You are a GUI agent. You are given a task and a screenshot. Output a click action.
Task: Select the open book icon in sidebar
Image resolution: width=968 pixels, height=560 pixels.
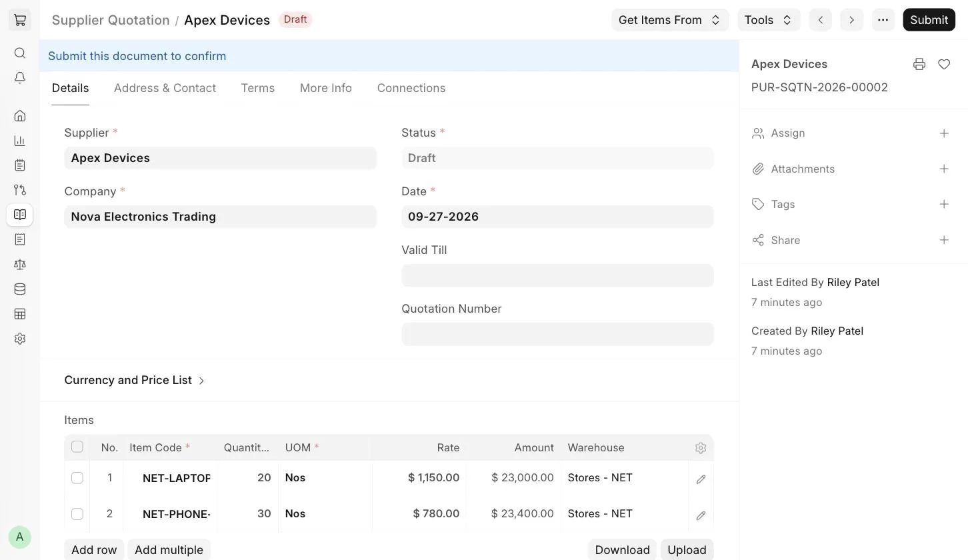[20, 215]
